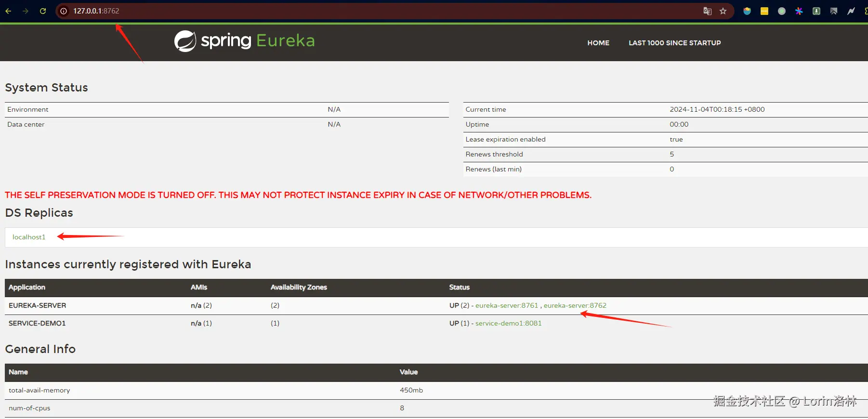Click the Status column header
Screen dimensions: 868x419
460,287
